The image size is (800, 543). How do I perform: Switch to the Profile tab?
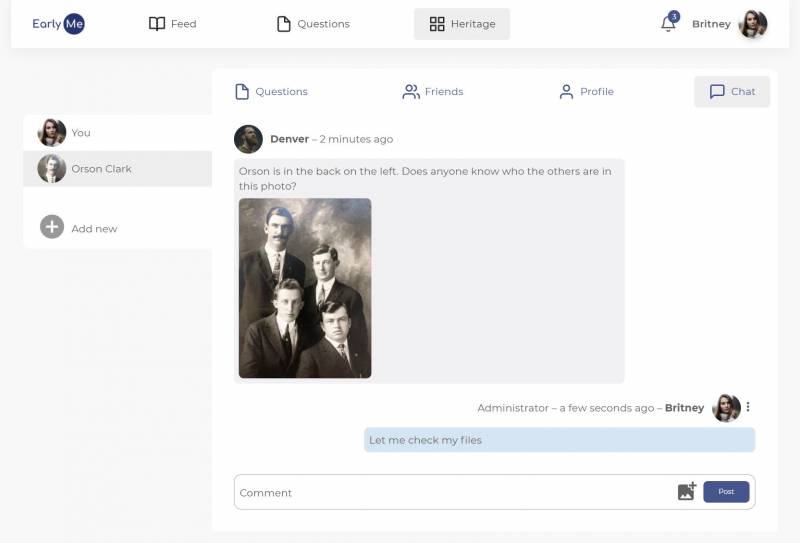click(x=586, y=91)
